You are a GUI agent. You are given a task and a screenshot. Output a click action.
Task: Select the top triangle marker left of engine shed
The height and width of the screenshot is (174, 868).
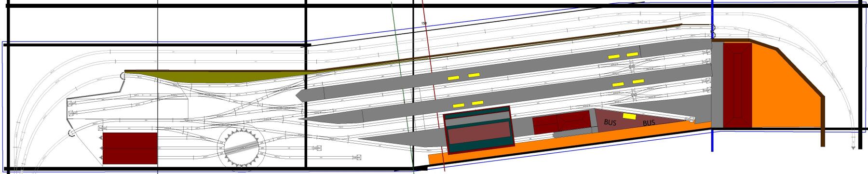(100, 138)
